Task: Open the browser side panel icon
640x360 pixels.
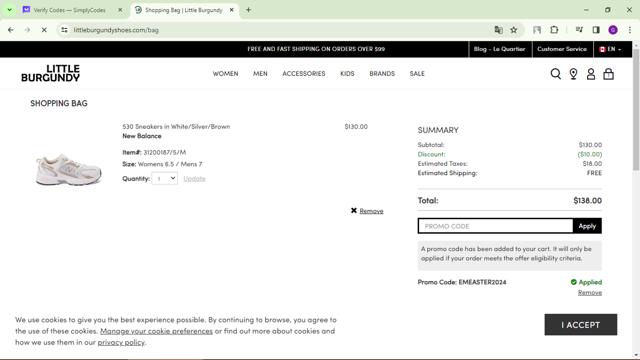Action: (x=596, y=30)
